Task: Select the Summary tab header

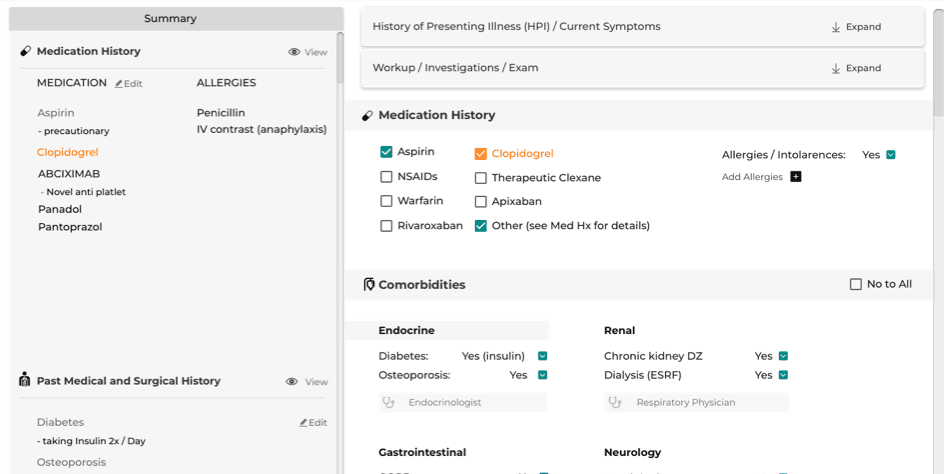Action: pyautogui.click(x=170, y=19)
